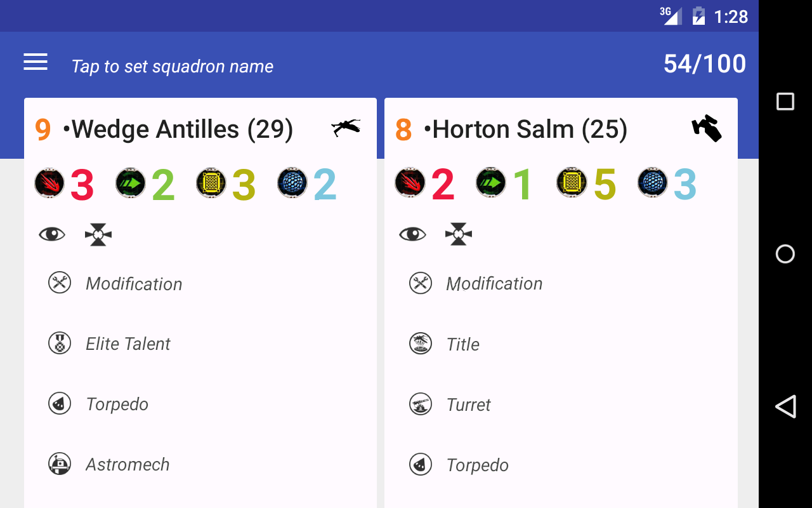
Task: Tap Wedge Antilles' red attack stat icon
Action: 49,184
